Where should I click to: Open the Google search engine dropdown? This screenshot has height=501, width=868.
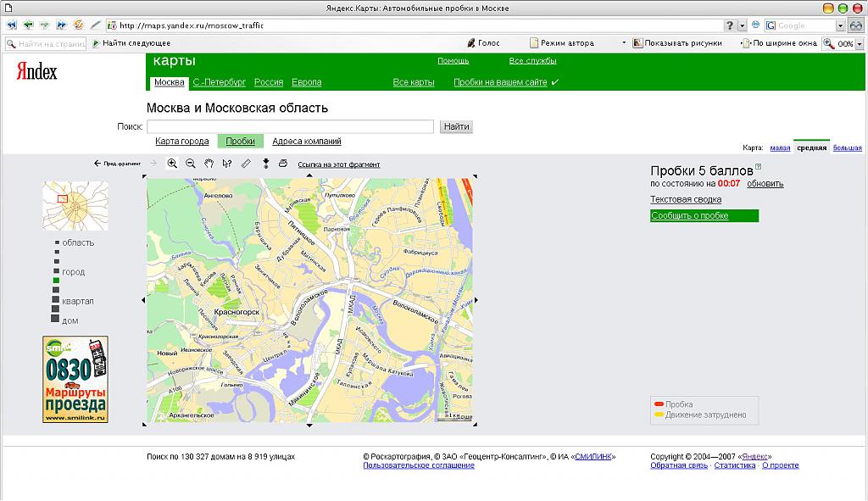pos(841,25)
